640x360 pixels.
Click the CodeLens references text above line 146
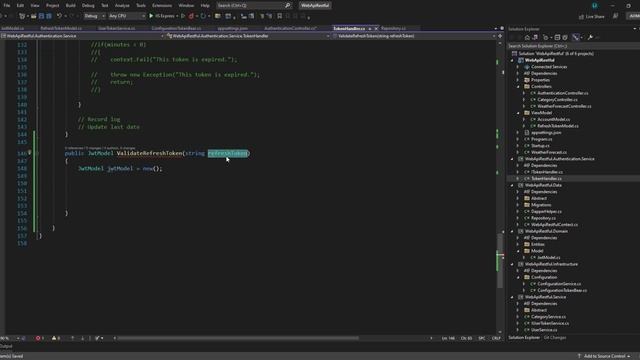100,148
